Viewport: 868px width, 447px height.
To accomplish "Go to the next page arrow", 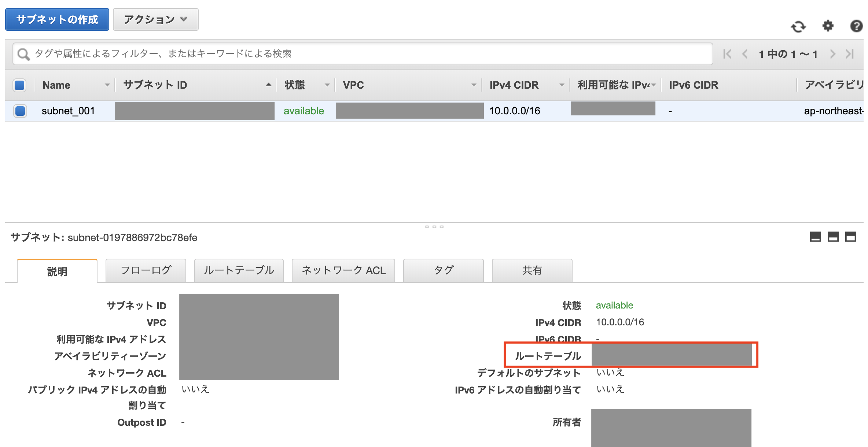I will click(833, 54).
